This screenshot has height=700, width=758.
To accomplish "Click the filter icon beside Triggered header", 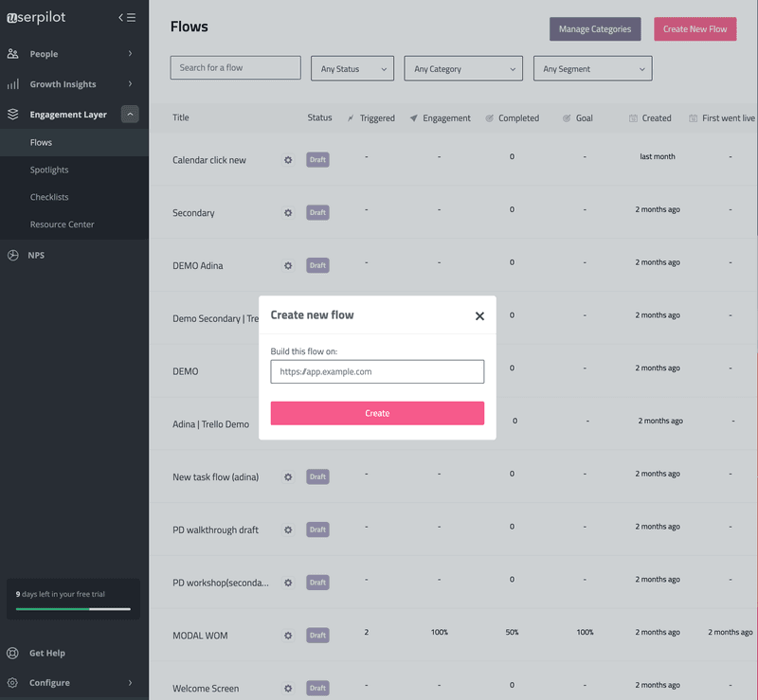I will [x=349, y=117].
